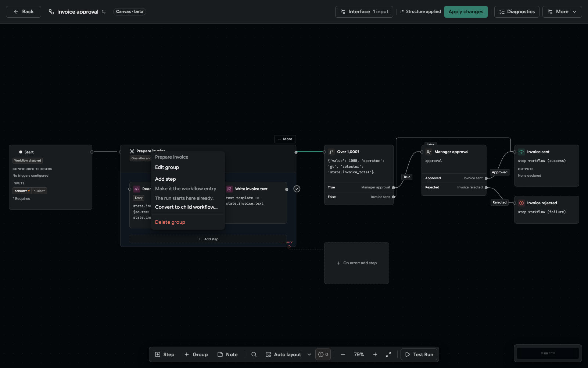
Task: Add a Group from bottom toolbar
Action: 196,354
